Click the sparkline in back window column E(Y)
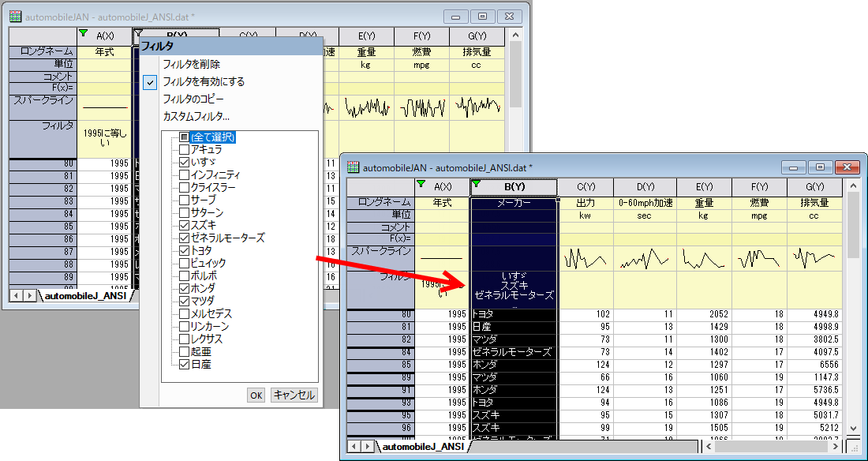Viewport: 868px width, 461px height. click(366, 107)
